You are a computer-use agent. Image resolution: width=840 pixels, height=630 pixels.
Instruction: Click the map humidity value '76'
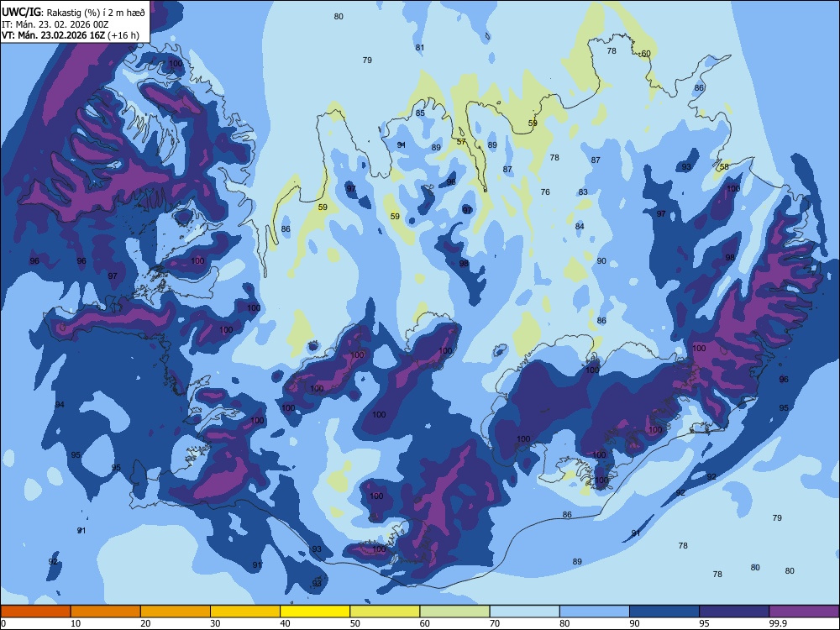coord(545,192)
